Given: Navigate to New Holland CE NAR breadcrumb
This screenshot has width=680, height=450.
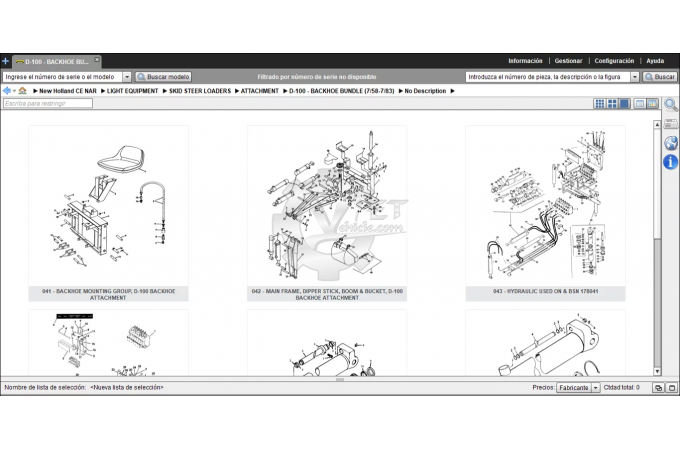Looking at the screenshot, I should (x=68, y=91).
